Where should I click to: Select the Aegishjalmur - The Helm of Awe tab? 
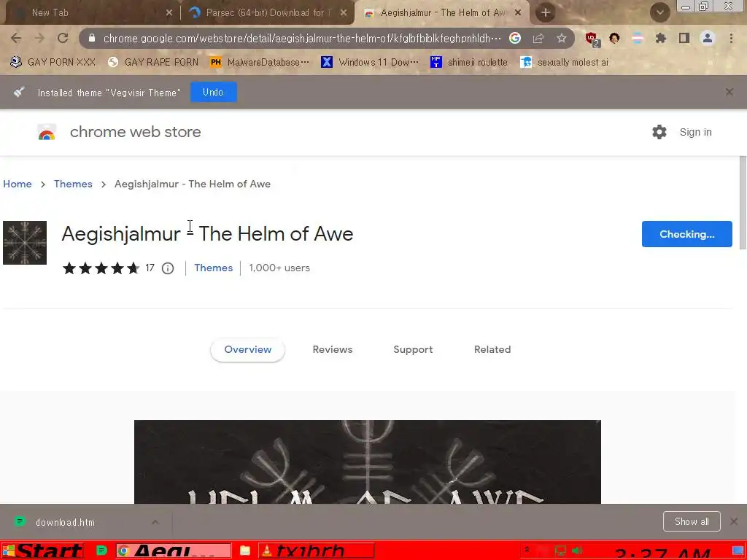442,13
